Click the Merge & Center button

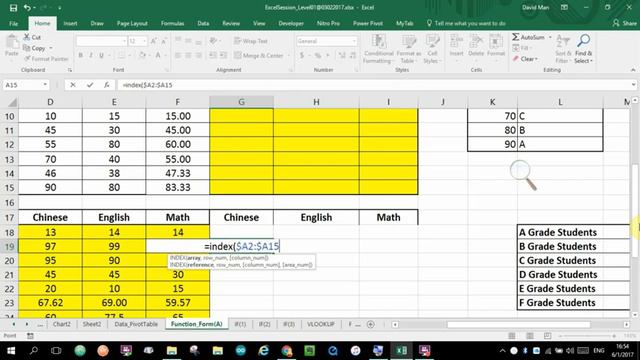pyautogui.click(x=259, y=56)
